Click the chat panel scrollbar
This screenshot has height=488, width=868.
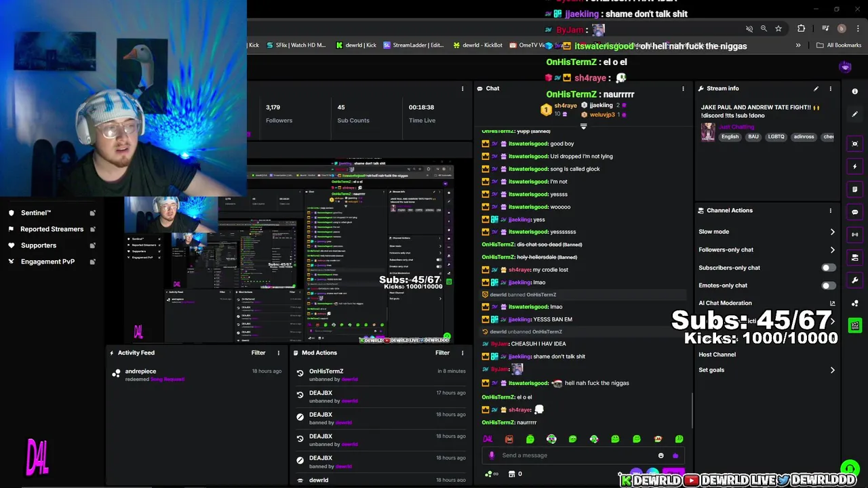(x=691, y=410)
